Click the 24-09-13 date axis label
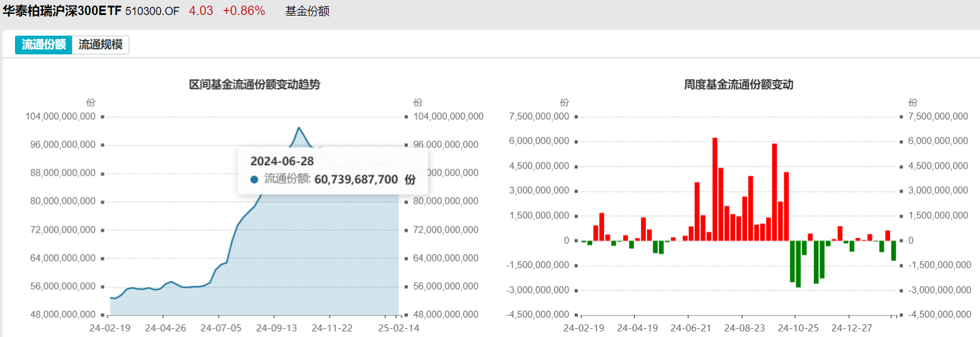 point(276,328)
